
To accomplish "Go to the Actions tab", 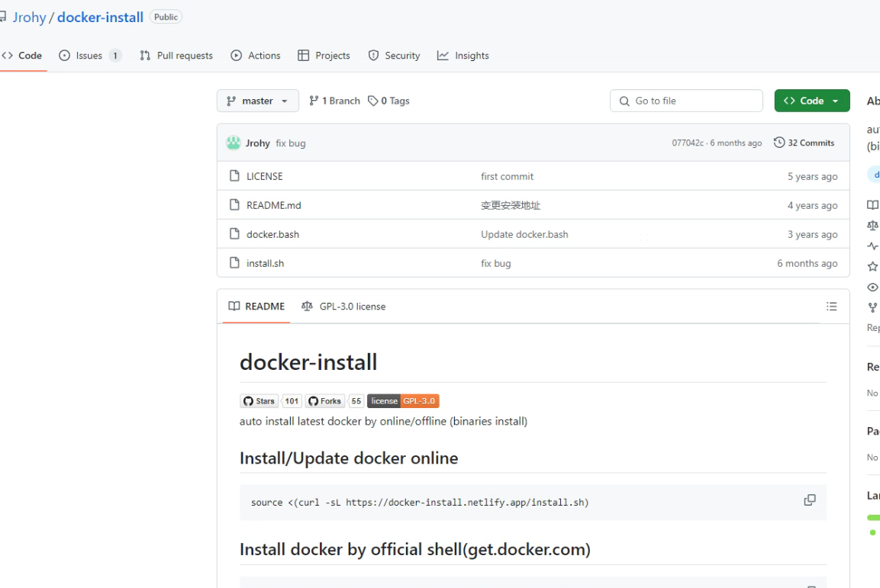I will tap(256, 56).
